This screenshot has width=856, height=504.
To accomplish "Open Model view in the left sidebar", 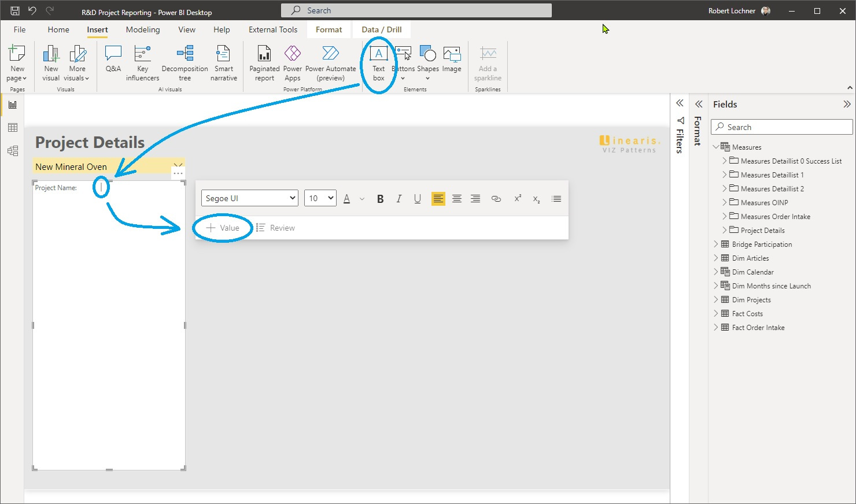I will coord(13,150).
